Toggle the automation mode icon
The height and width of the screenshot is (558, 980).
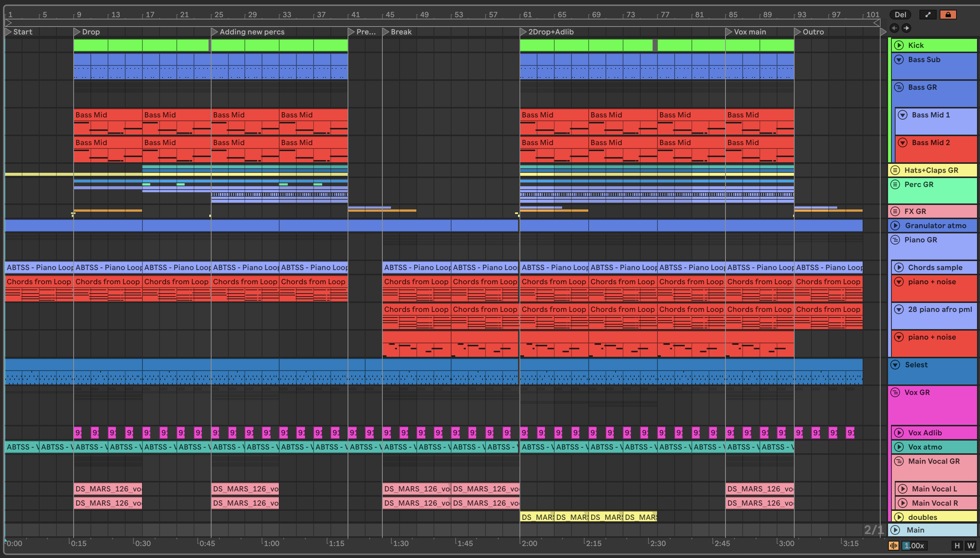point(928,15)
